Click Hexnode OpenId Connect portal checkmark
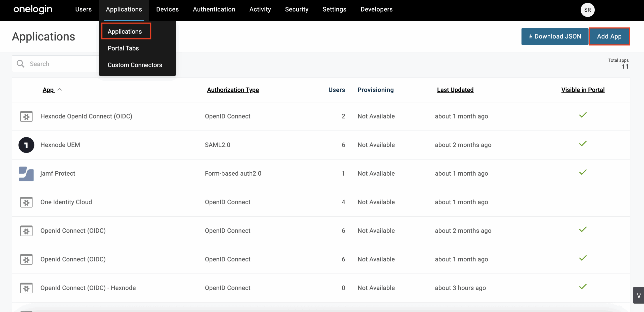Screen dimensions: 644x312 [583, 115]
